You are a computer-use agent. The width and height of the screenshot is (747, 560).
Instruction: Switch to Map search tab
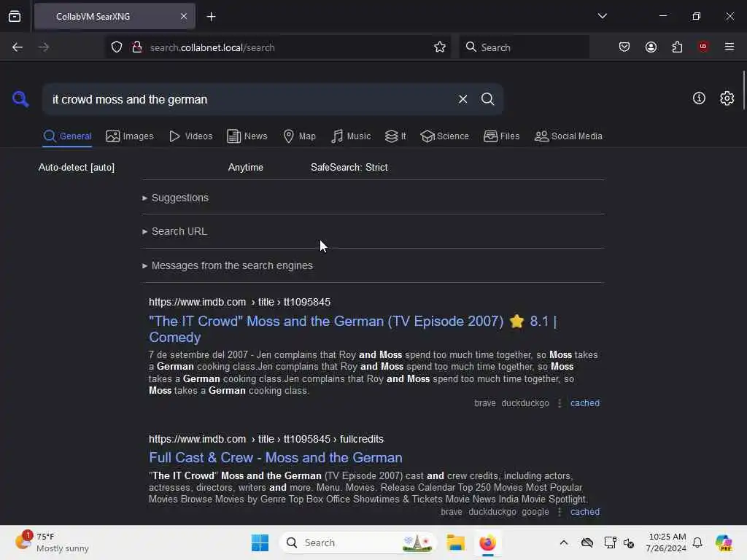pos(300,136)
